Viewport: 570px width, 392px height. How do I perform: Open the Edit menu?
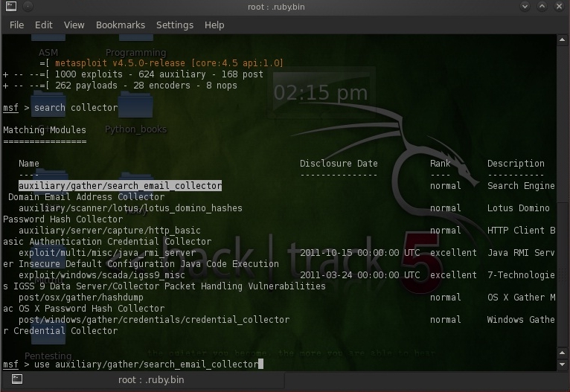pyautogui.click(x=44, y=25)
